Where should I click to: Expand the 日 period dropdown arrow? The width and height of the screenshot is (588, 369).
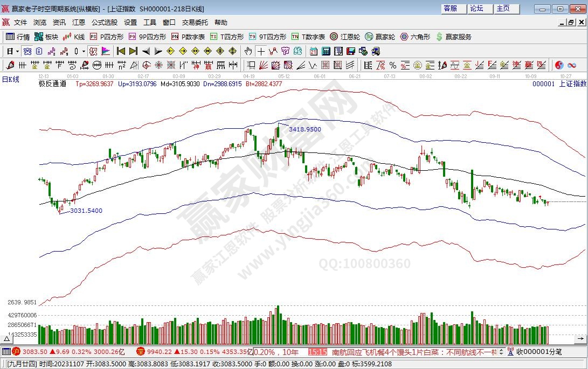[x=17, y=51]
